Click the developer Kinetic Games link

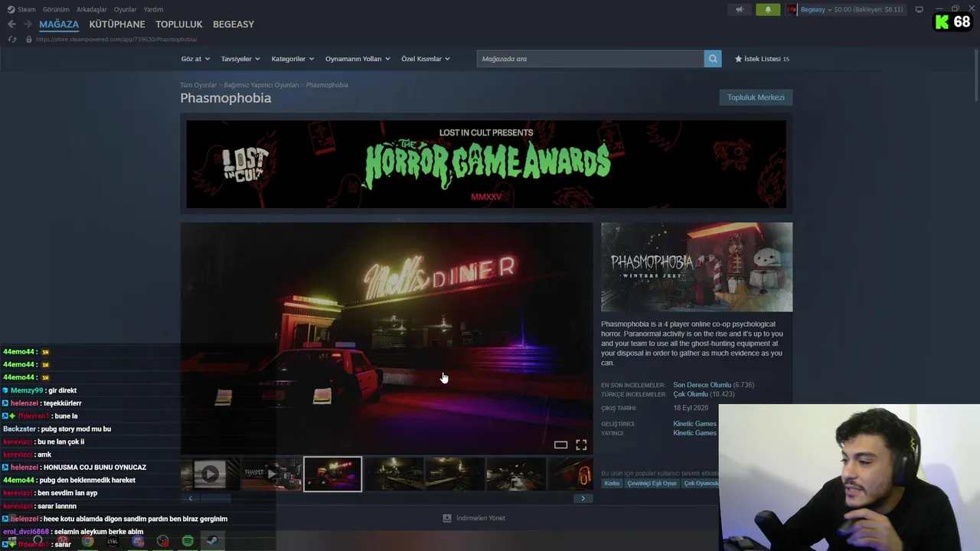point(694,424)
